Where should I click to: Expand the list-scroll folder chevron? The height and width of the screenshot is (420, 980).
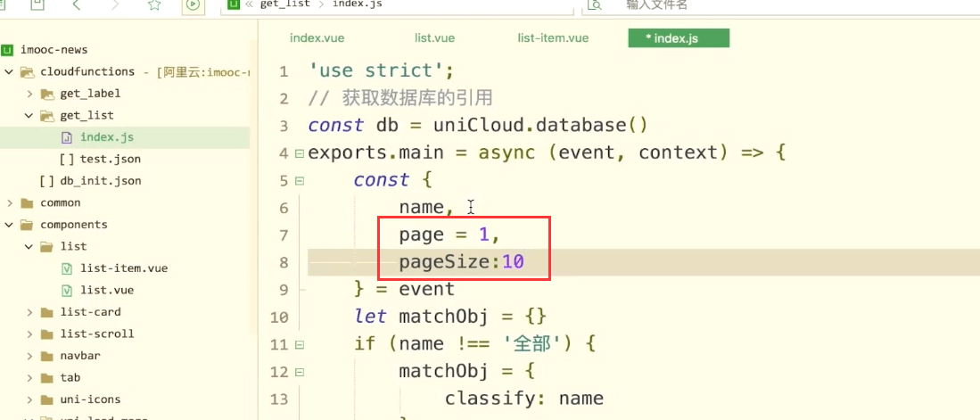click(x=29, y=334)
